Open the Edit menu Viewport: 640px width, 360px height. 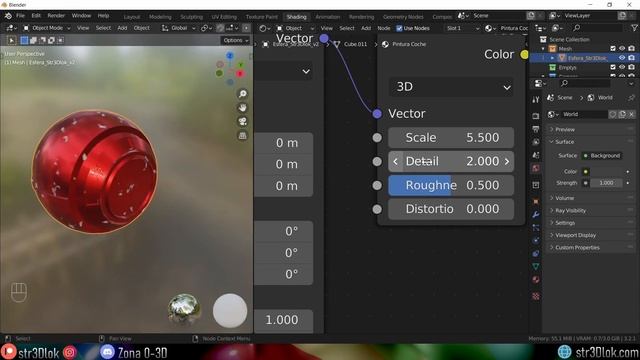click(36, 16)
